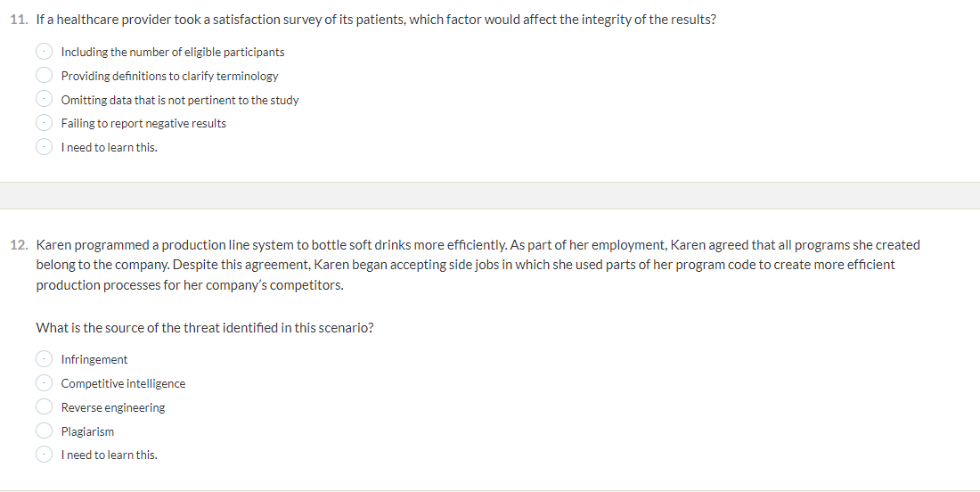Click the 'Competitive intelligence' answer label
Image resolution: width=980 pixels, height=492 pixels.
(123, 383)
